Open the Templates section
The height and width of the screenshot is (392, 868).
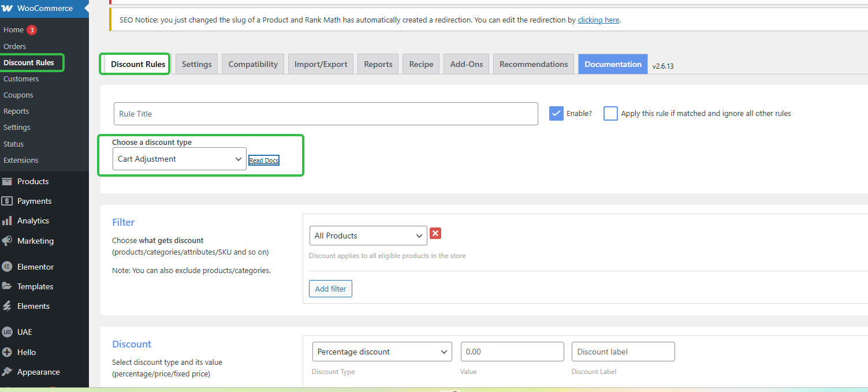coord(33,286)
